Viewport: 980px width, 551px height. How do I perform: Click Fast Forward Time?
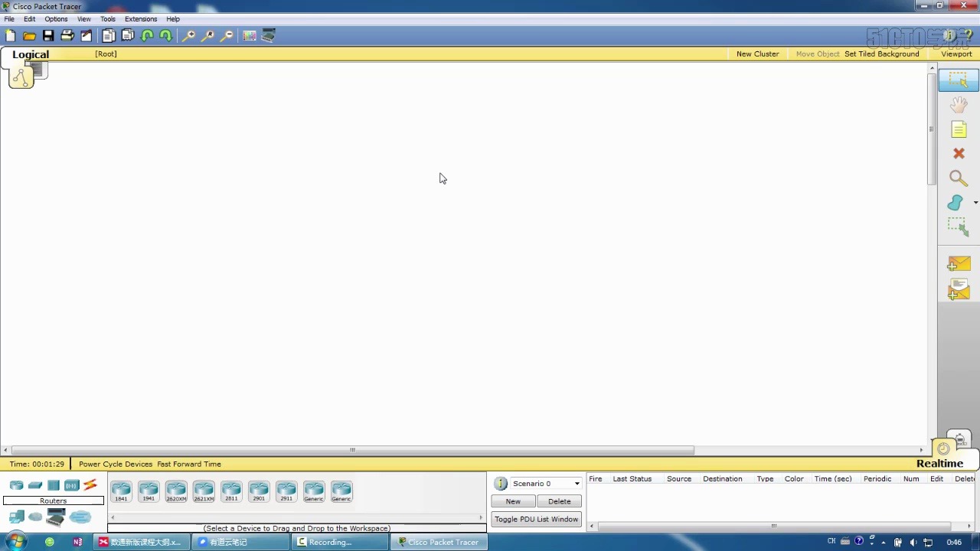click(189, 464)
